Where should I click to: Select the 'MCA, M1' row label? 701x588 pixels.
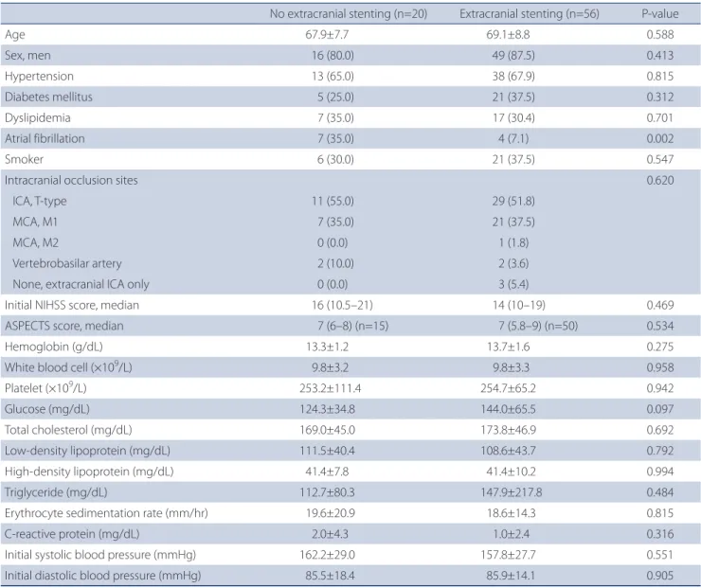point(35,223)
